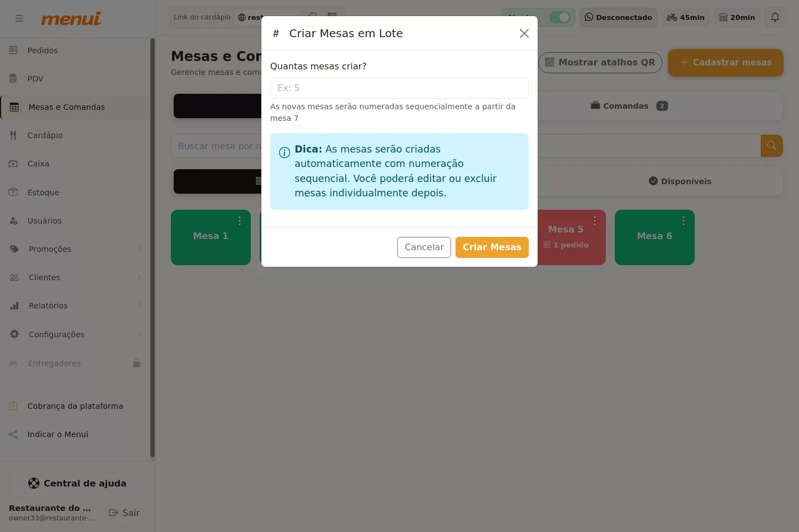Expand the Relatórios submenu chevron

click(x=139, y=305)
